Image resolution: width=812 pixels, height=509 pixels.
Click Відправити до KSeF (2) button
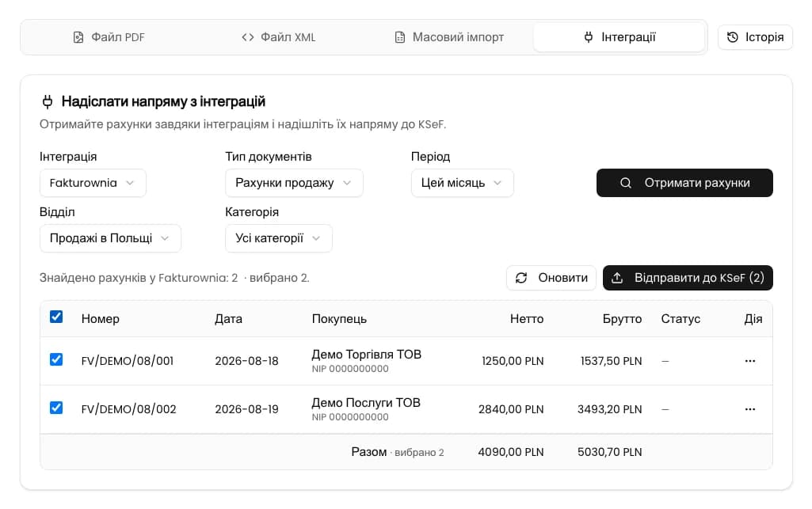pyautogui.click(x=688, y=278)
